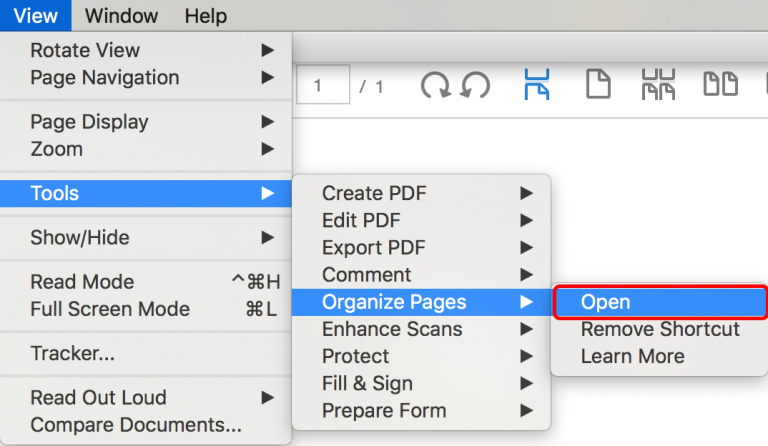Click the rotate counterclockwise icon in toolbar

point(475,86)
